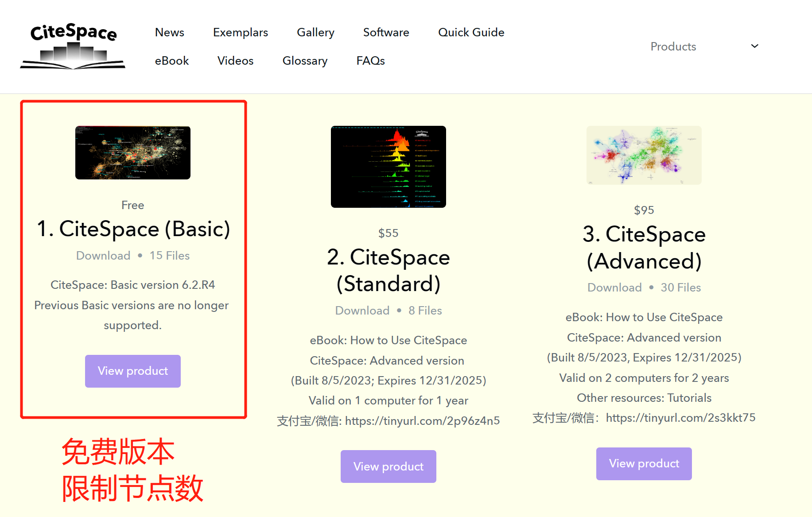Open the Software page

coord(385,32)
